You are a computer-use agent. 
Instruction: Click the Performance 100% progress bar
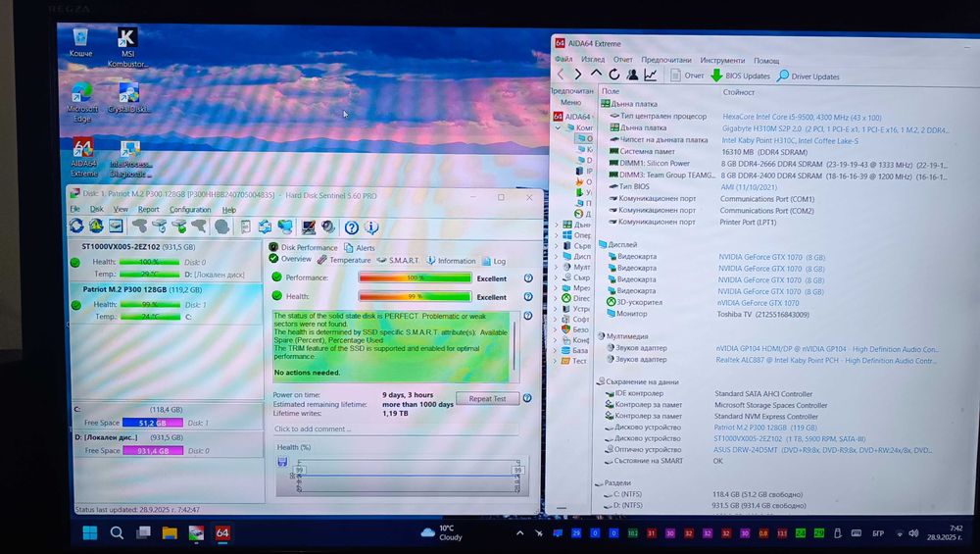[415, 277]
